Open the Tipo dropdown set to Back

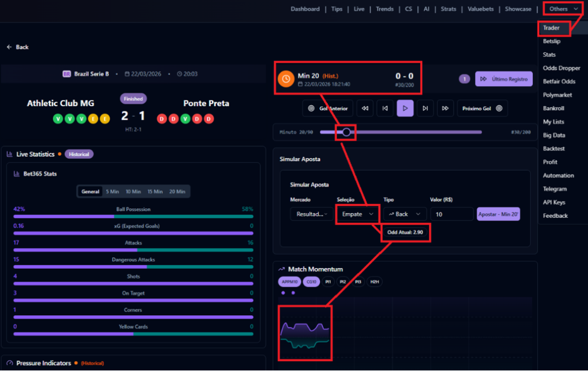pyautogui.click(x=405, y=214)
